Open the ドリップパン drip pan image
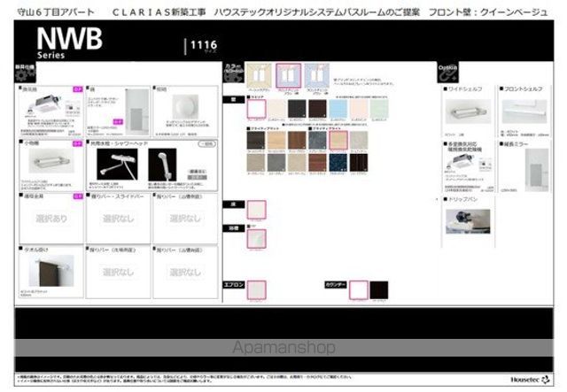The height and width of the screenshot is (392, 567). (468, 221)
